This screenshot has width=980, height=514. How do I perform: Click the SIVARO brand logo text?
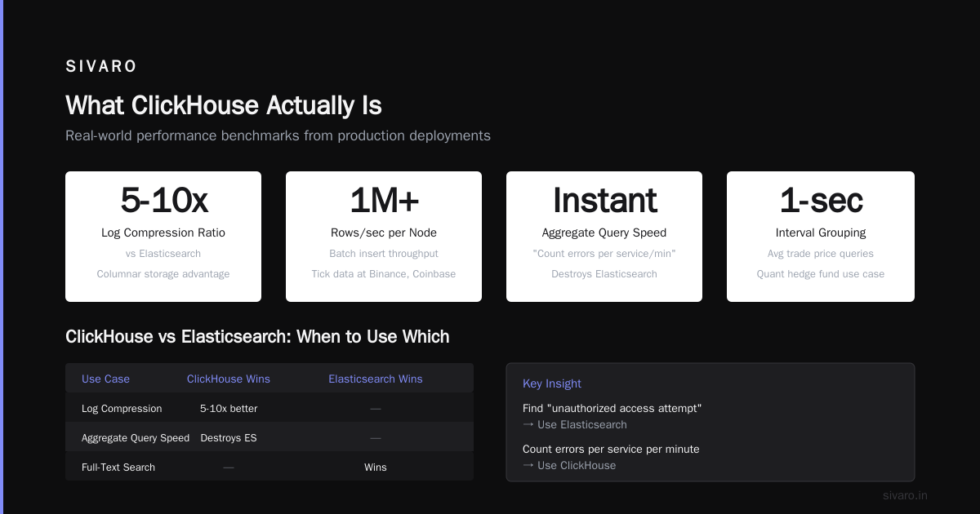(101, 67)
